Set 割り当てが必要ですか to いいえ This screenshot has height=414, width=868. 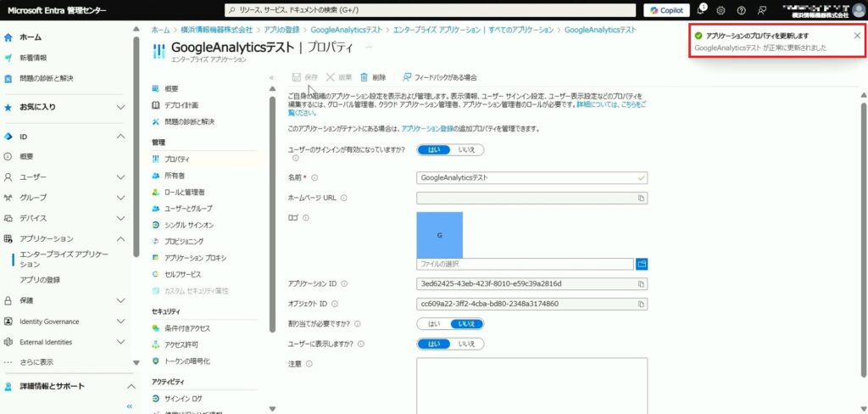(467, 324)
